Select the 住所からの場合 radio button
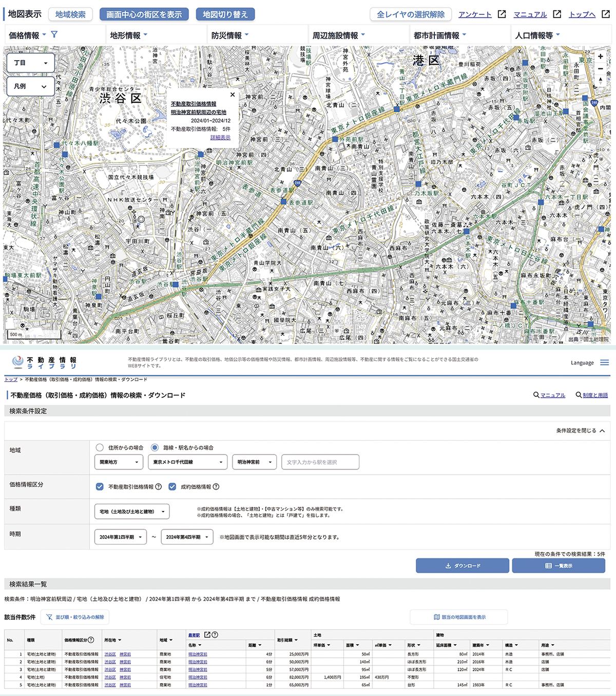The width and height of the screenshot is (616, 696). 100,447
